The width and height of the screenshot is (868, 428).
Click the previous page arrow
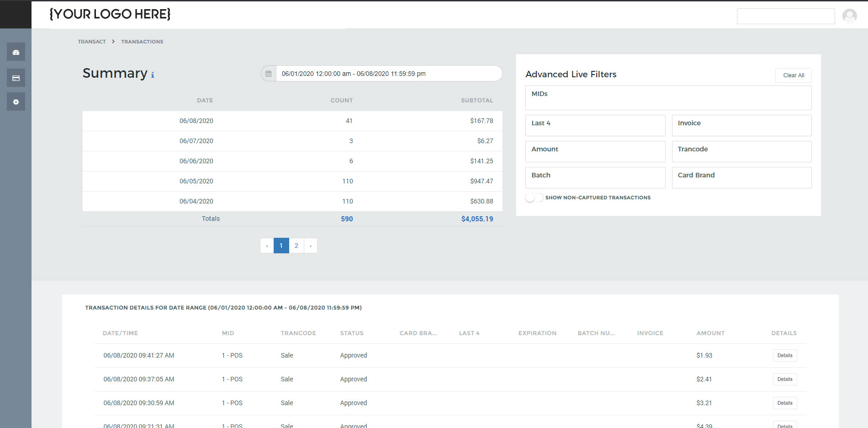[x=267, y=246]
